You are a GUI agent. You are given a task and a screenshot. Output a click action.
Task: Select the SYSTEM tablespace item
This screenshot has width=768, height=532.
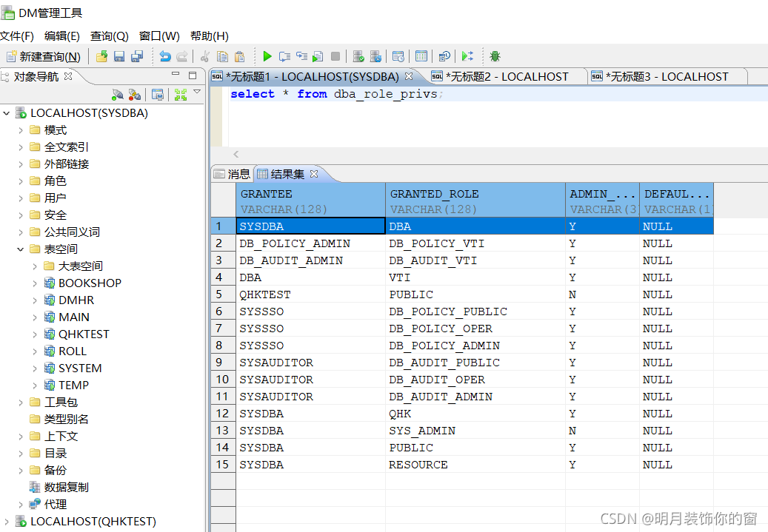point(80,368)
